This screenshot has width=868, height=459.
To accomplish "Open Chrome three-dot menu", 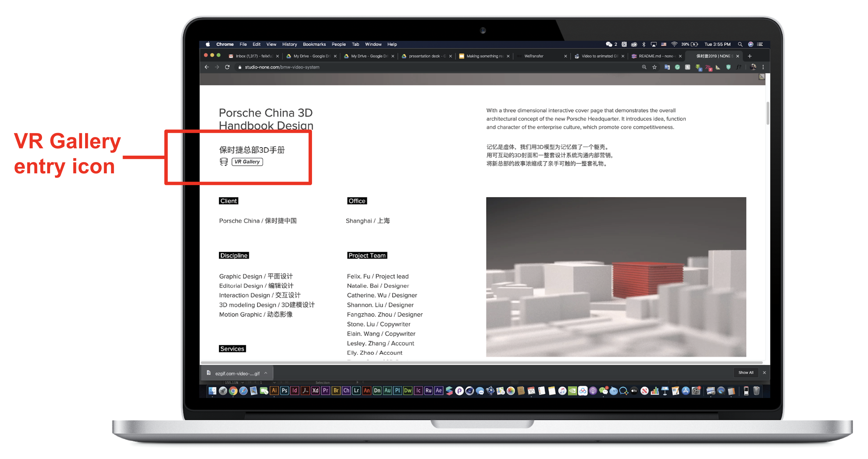I will coord(763,67).
